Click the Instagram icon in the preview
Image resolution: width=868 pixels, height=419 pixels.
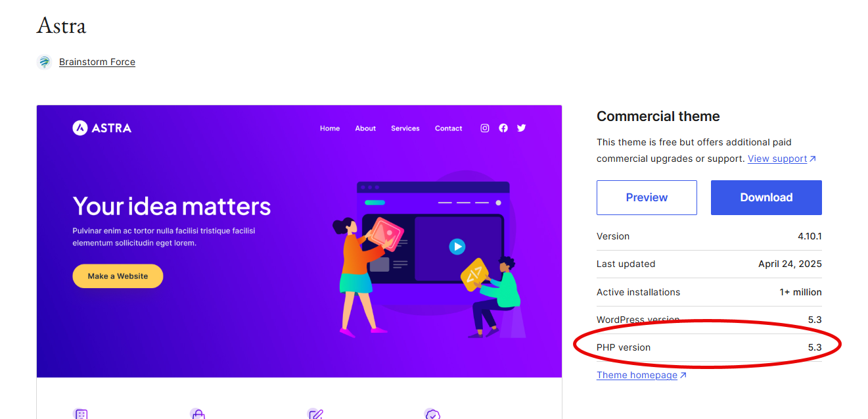485,128
